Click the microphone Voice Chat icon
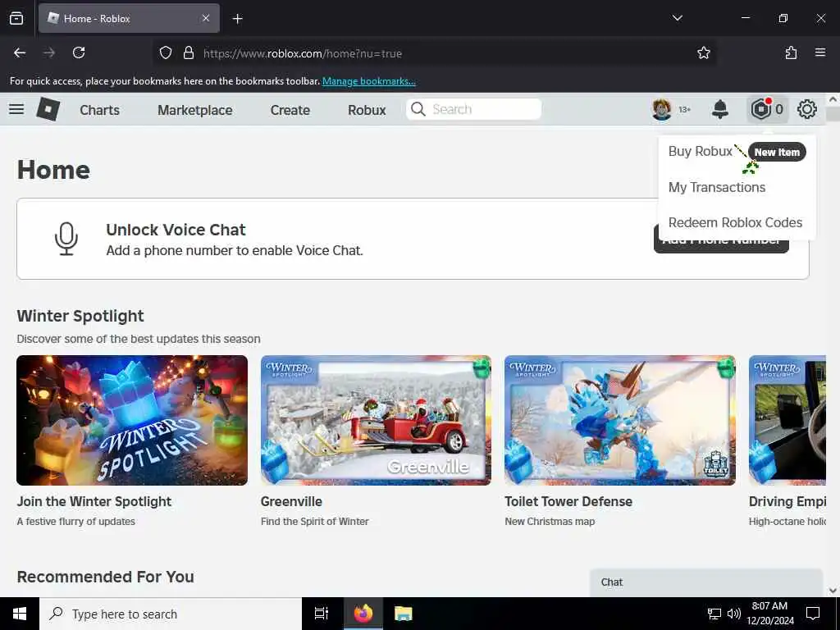 [x=66, y=239]
